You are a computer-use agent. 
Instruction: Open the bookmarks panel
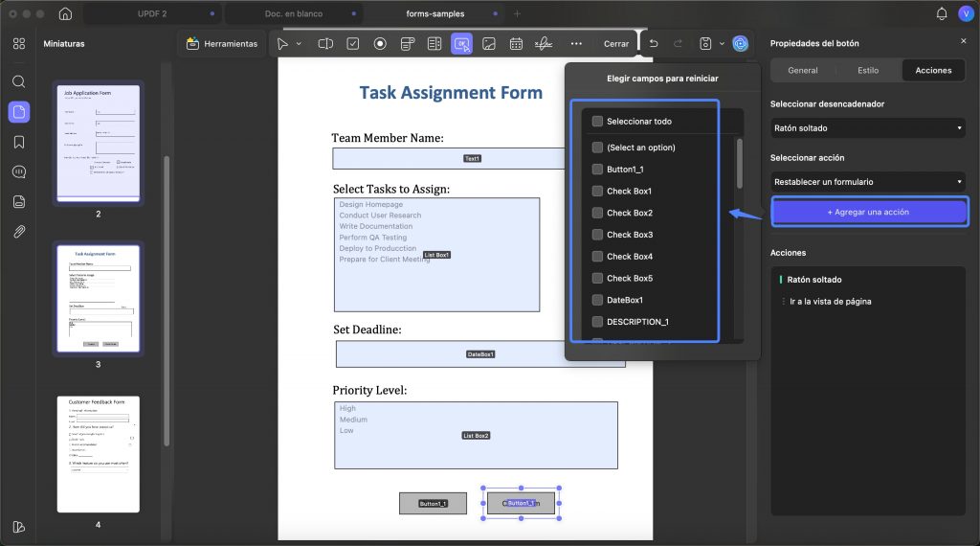19,142
